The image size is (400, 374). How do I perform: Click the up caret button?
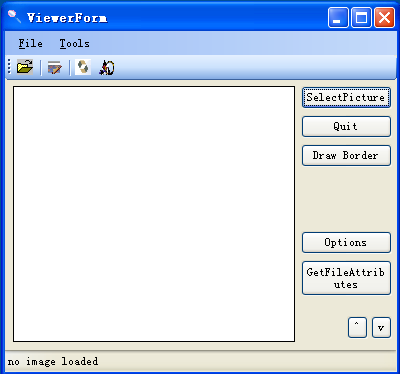click(x=357, y=328)
